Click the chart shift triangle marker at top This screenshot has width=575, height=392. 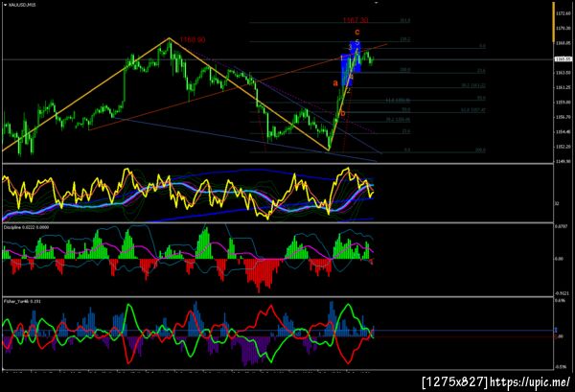[376, 2]
